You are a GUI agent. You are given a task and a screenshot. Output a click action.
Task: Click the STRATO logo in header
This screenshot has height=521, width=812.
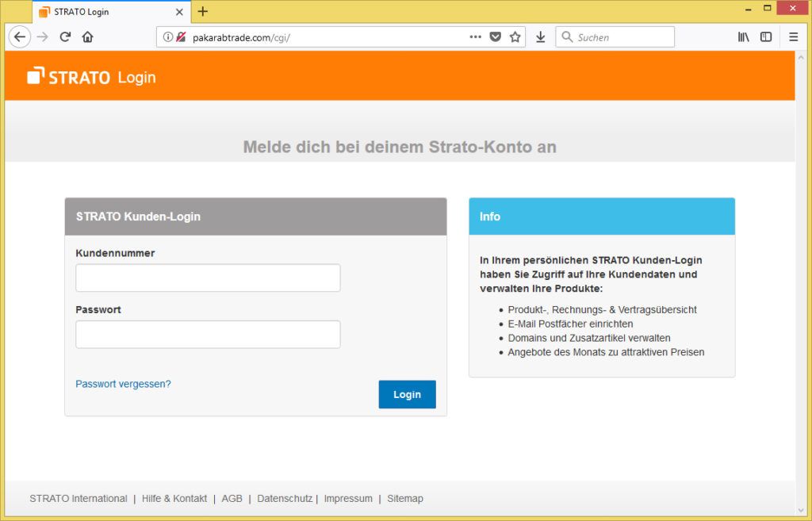(69, 76)
